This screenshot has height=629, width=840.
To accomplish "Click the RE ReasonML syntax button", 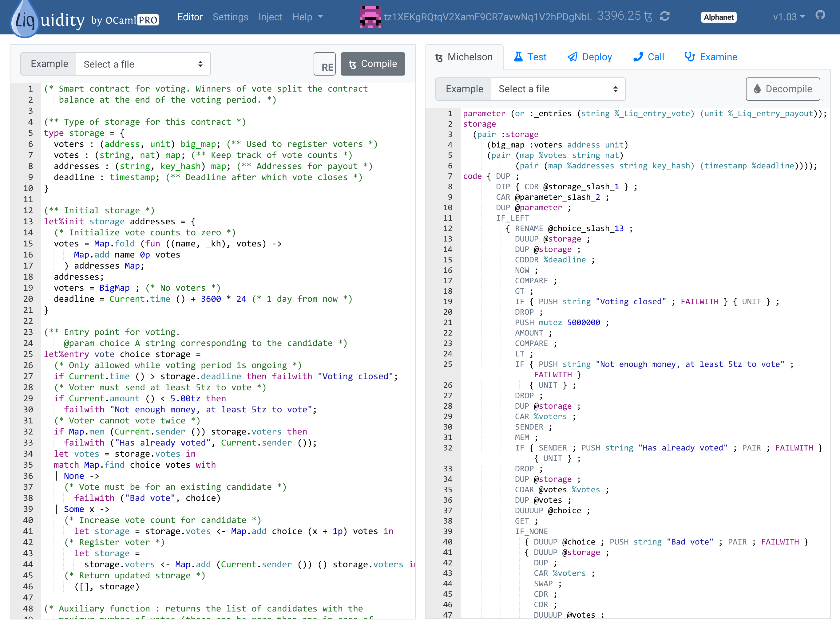I will (x=325, y=64).
